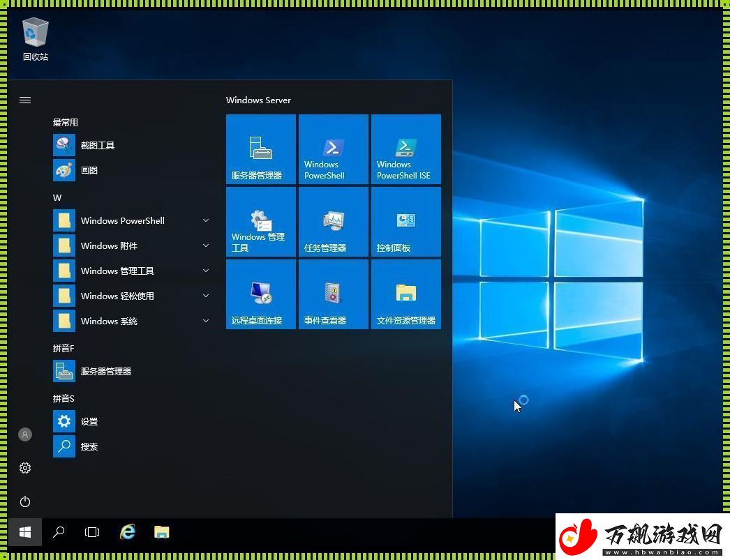Open Task View on the taskbar
Screen dimensions: 730x560
pyautogui.click(x=92, y=532)
